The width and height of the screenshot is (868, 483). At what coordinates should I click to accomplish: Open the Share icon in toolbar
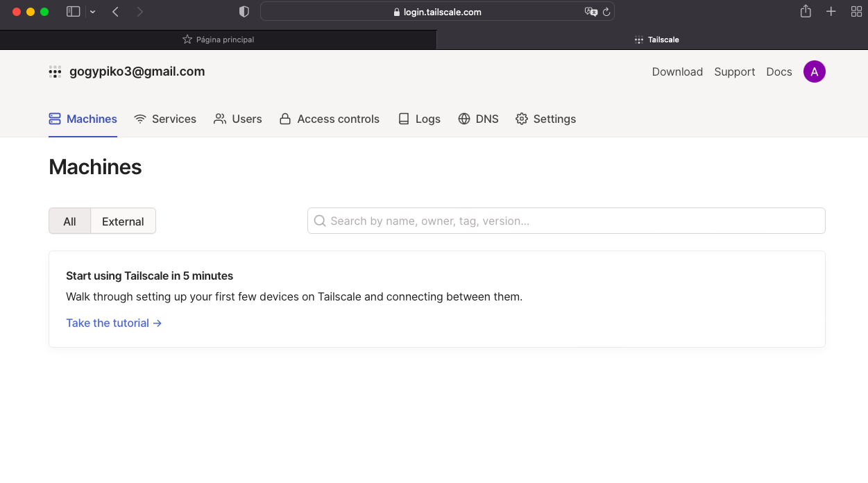pos(806,12)
